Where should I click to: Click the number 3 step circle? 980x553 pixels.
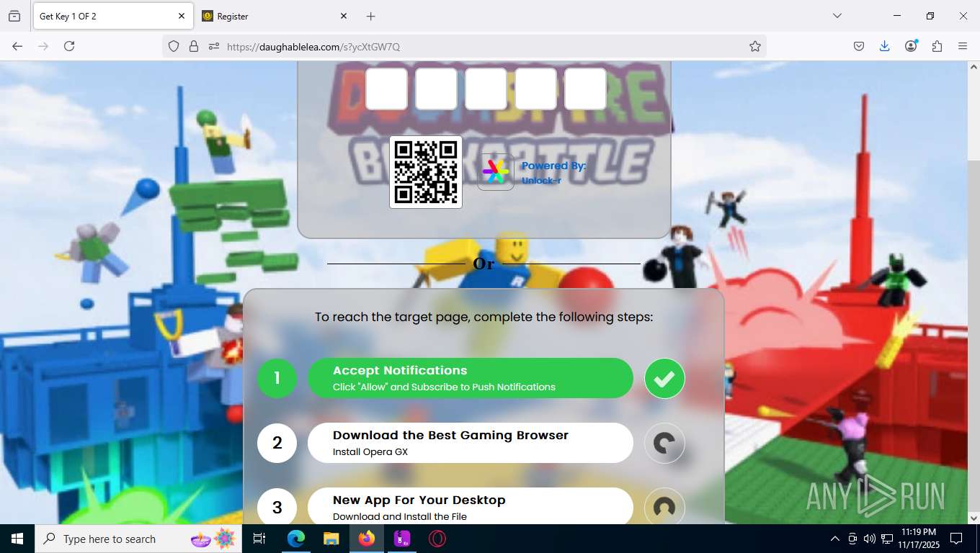click(x=277, y=506)
